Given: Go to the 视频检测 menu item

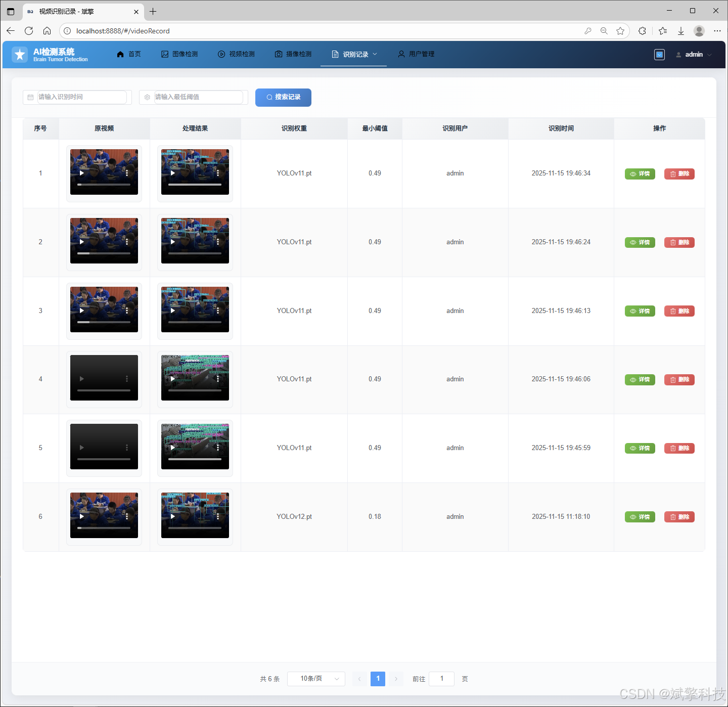Looking at the screenshot, I should [236, 54].
